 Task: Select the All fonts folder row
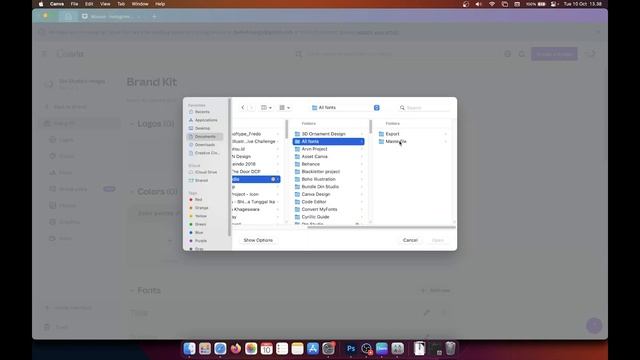coord(328,142)
